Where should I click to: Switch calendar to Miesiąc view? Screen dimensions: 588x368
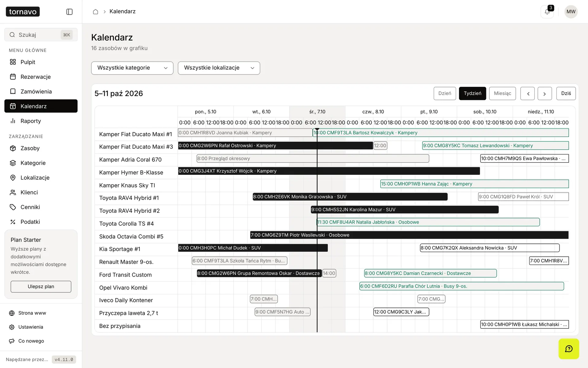(x=503, y=94)
